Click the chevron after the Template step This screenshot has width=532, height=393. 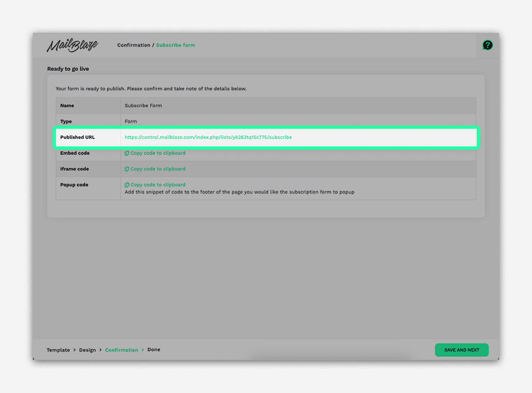coord(75,350)
